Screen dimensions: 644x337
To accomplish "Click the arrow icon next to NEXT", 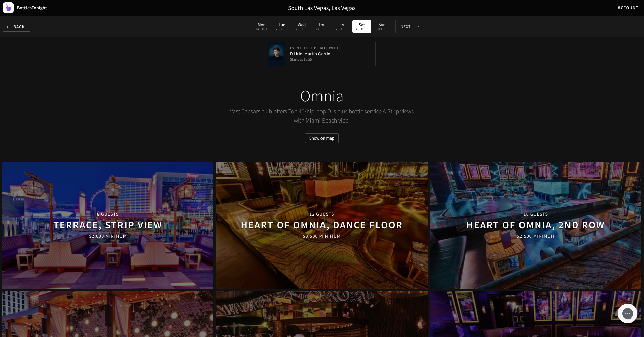I will 417,27.
